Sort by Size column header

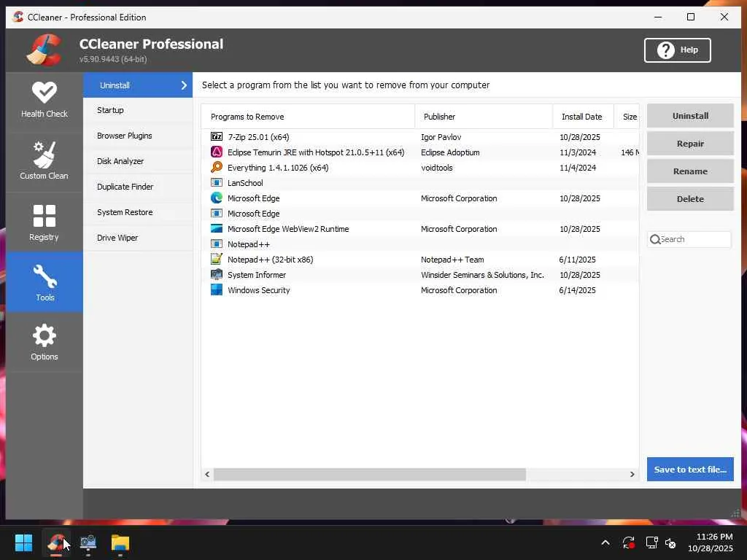pyautogui.click(x=627, y=117)
